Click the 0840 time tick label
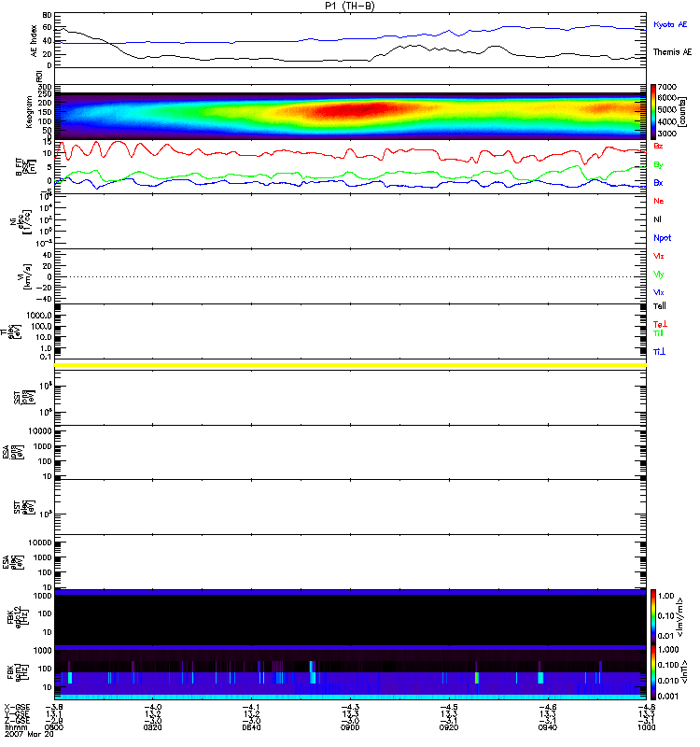This screenshot has width=700, height=747. click(x=251, y=727)
